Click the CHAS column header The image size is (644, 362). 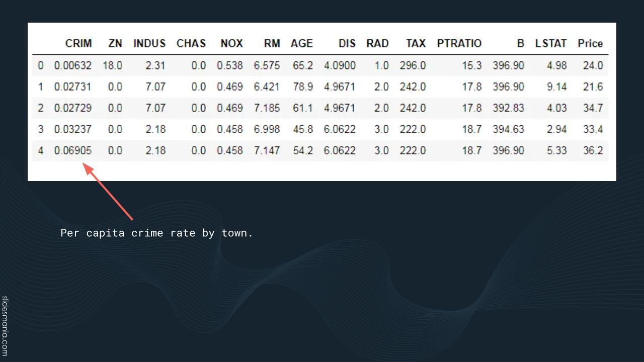pyautogui.click(x=191, y=44)
